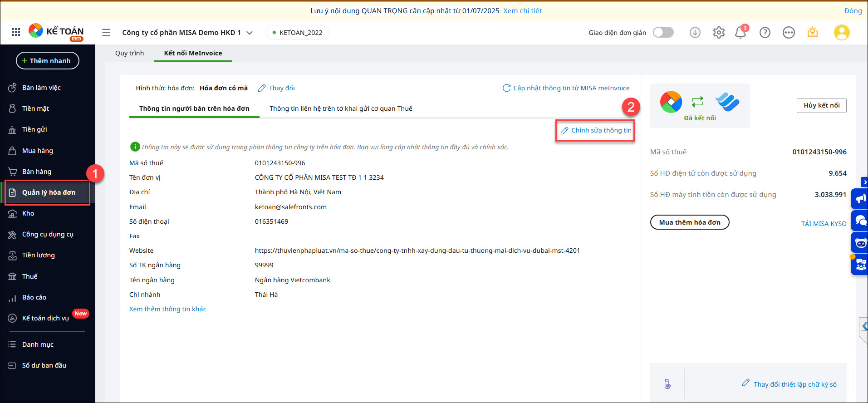The height and width of the screenshot is (403, 868).
Task: Switch to Quy trình tab
Action: (x=129, y=53)
